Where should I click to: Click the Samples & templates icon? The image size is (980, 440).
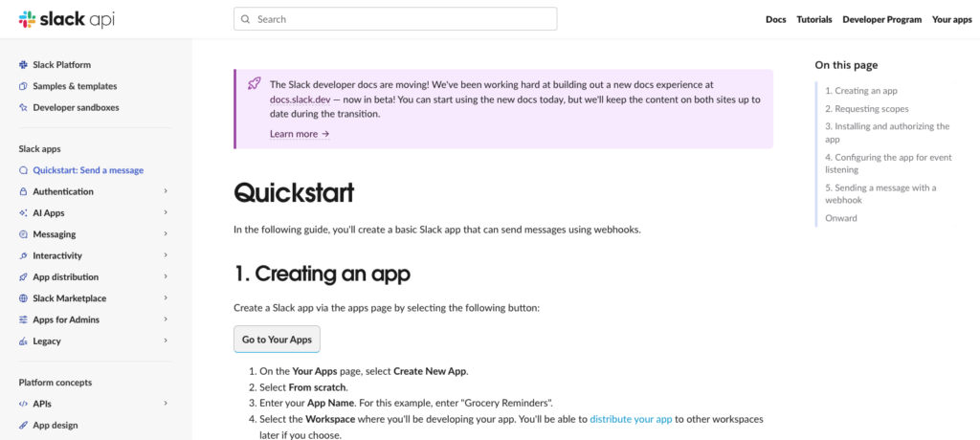point(23,86)
